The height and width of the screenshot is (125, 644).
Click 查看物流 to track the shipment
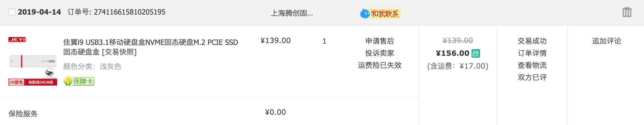tap(532, 65)
